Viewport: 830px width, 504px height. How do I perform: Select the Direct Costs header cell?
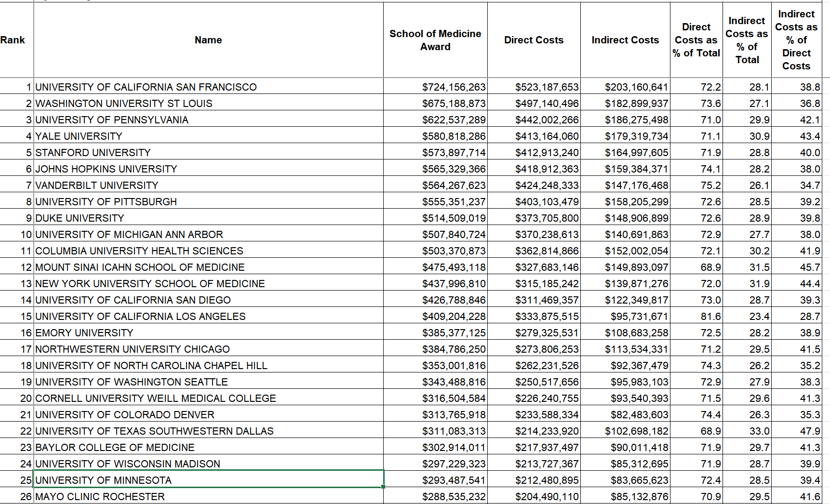point(534,40)
